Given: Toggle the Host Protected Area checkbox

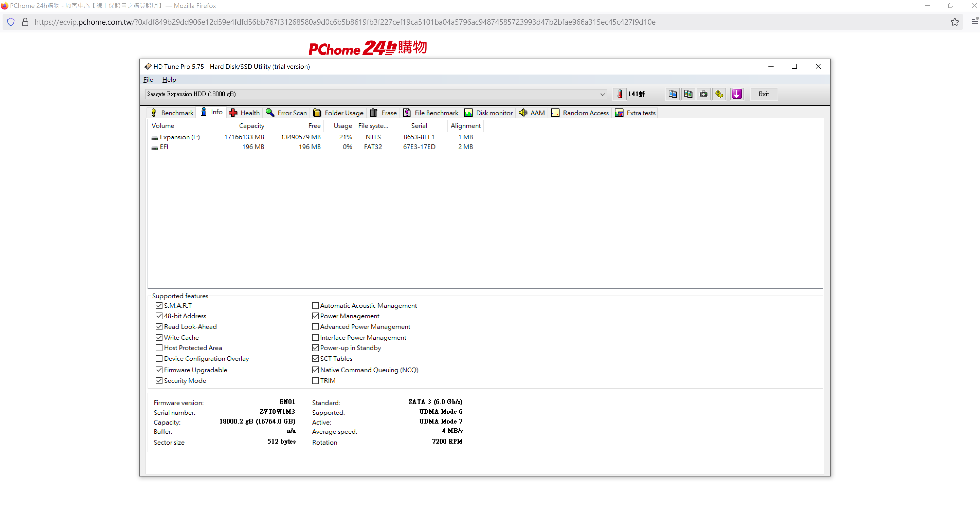Looking at the screenshot, I should tap(159, 347).
